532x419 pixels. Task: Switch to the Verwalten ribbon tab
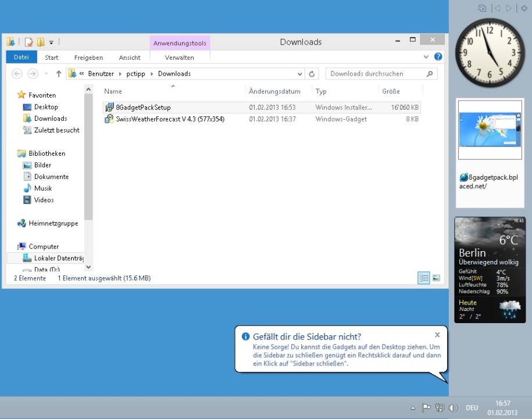click(180, 57)
